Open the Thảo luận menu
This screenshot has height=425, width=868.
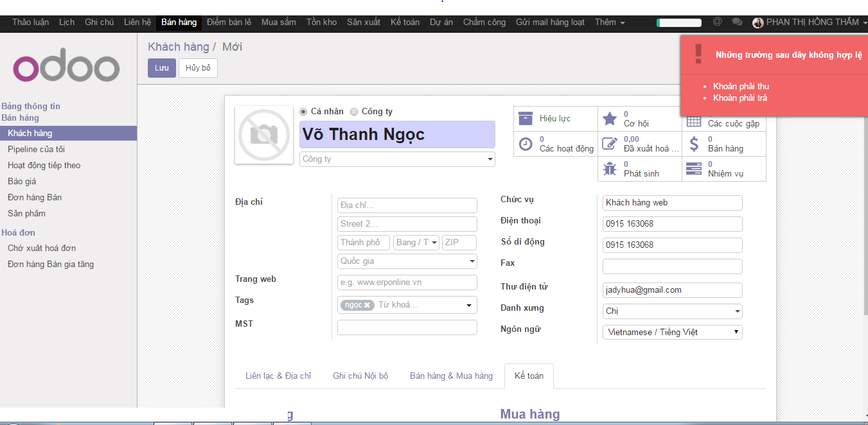pyautogui.click(x=30, y=22)
